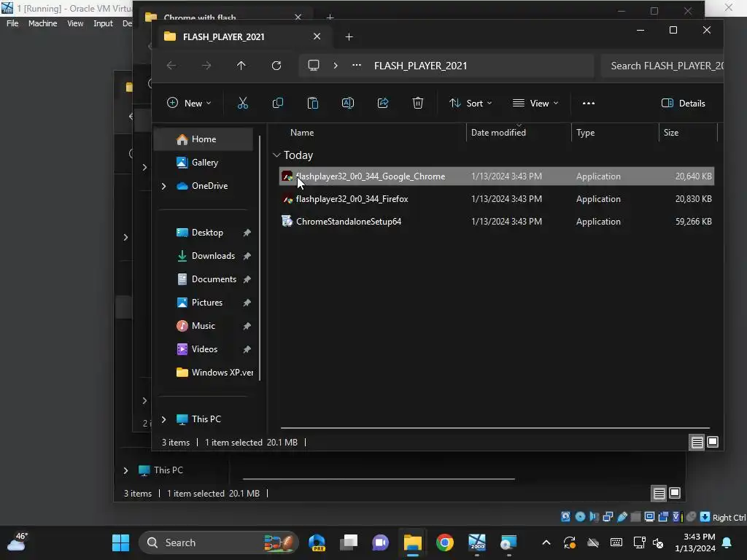The height and width of the screenshot is (560, 747).
Task: Close the FLASH_PLAYER_2021 tab
Action: pyautogui.click(x=317, y=36)
